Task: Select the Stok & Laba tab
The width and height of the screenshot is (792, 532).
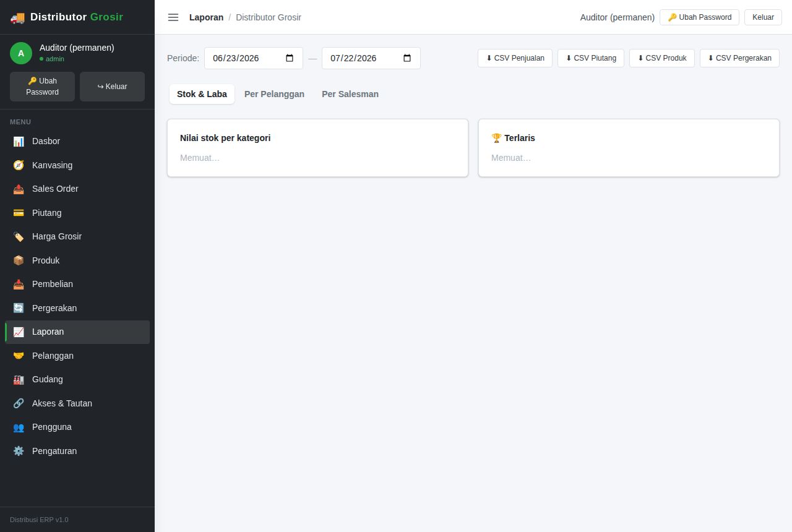Action: click(x=202, y=94)
